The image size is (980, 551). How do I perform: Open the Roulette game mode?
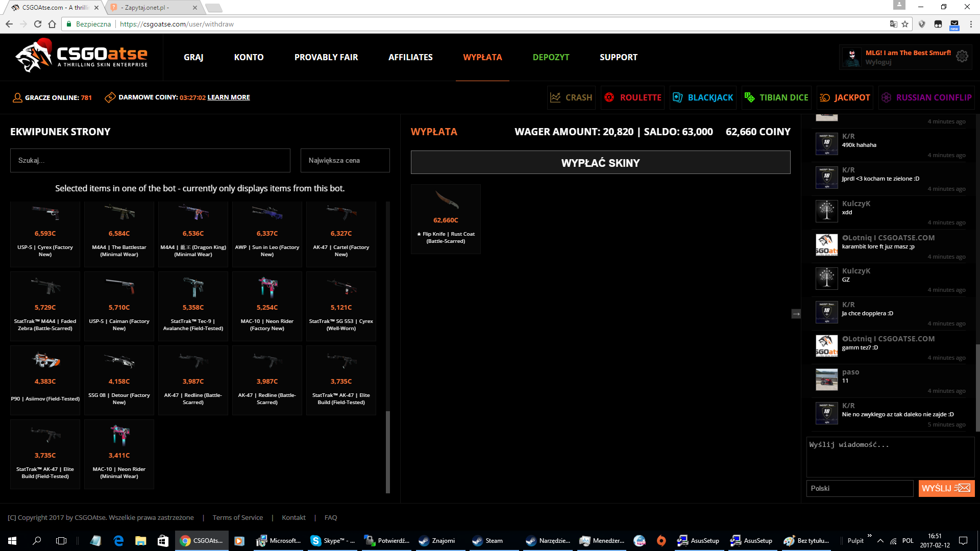tap(633, 97)
